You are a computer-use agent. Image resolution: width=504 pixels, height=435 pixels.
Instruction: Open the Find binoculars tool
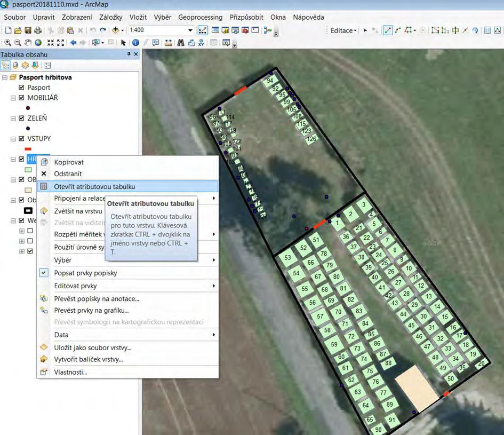[181, 43]
